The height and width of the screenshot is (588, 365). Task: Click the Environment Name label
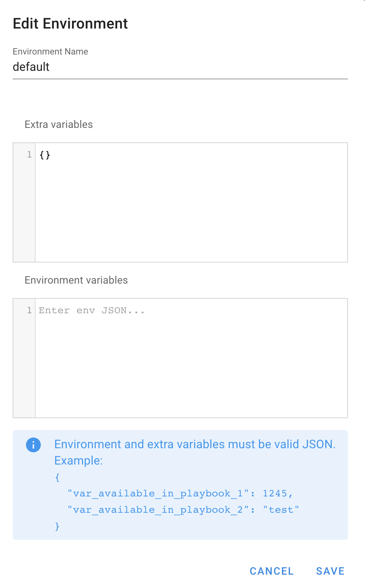tap(50, 52)
